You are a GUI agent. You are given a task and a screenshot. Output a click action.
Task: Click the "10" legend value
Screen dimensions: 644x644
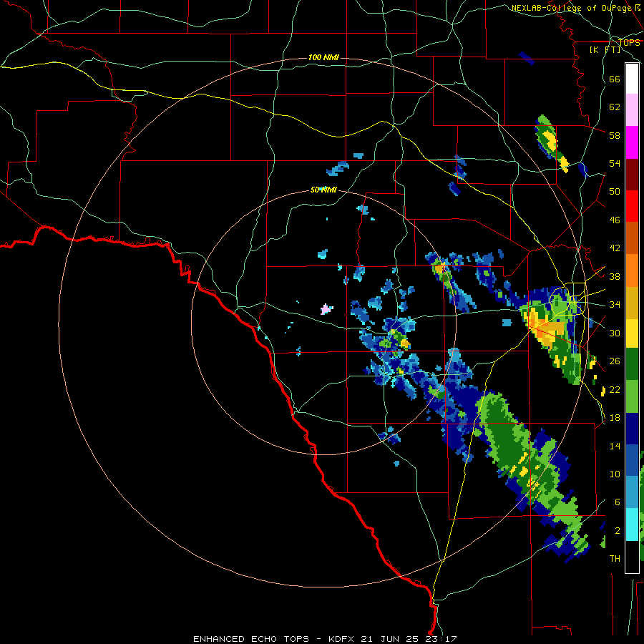coord(615,474)
